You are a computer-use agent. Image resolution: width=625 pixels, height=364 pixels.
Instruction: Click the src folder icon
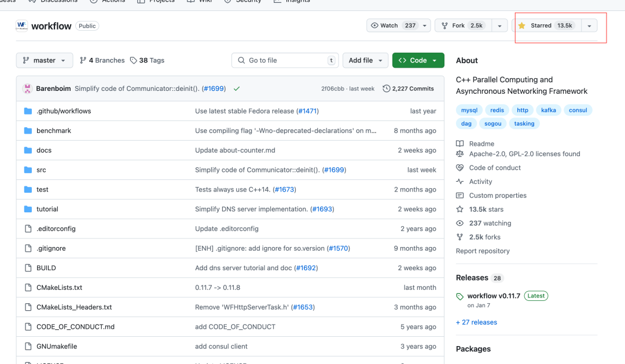pyautogui.click(x=28, y=170)
